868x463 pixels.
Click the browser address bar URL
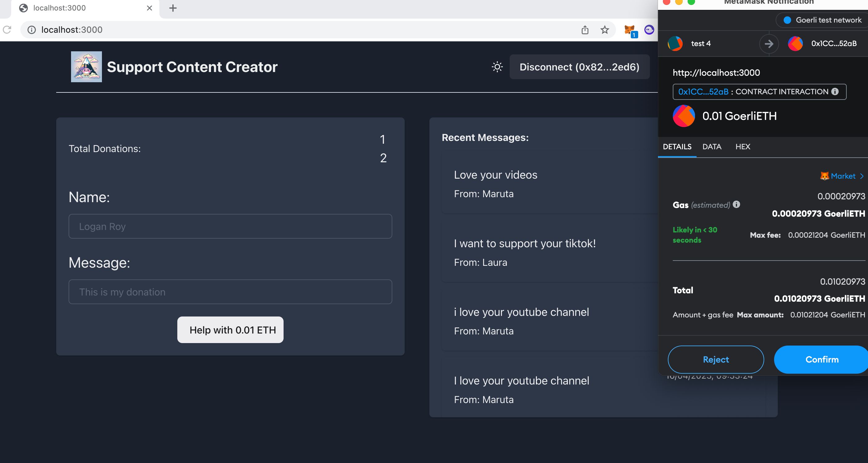coord(72,30)
